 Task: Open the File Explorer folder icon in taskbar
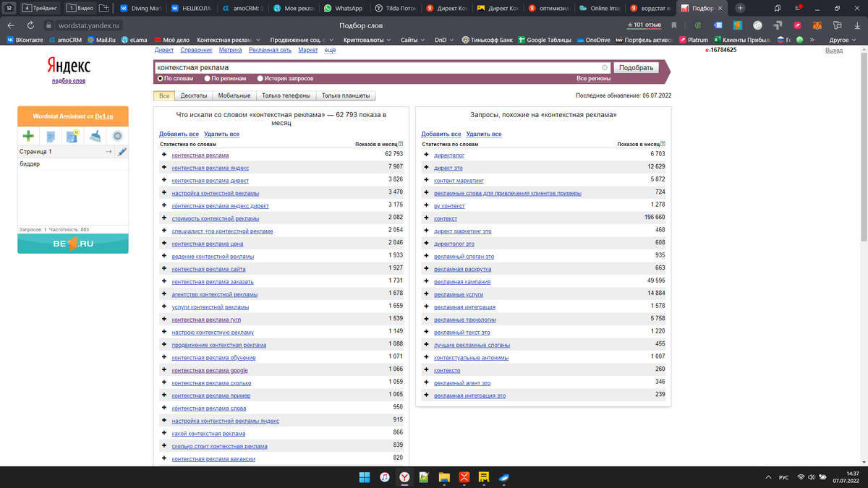click(x=444, y=477)
